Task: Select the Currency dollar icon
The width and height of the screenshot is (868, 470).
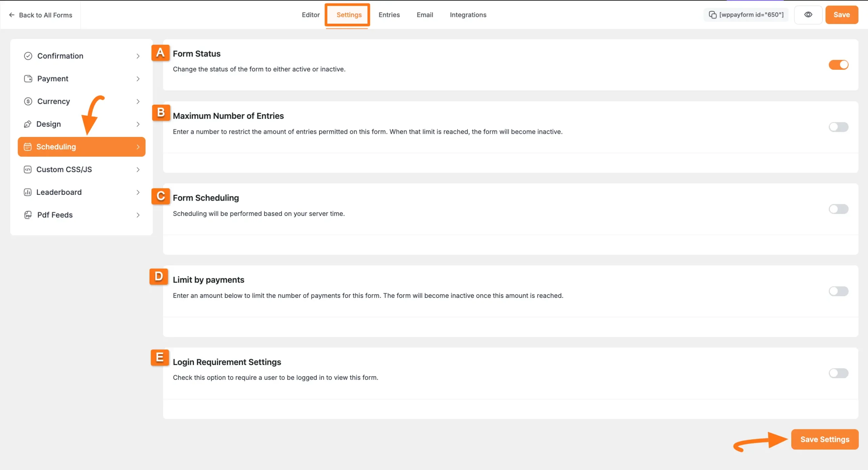Action: pyautogui.click(x=28, y=101)
